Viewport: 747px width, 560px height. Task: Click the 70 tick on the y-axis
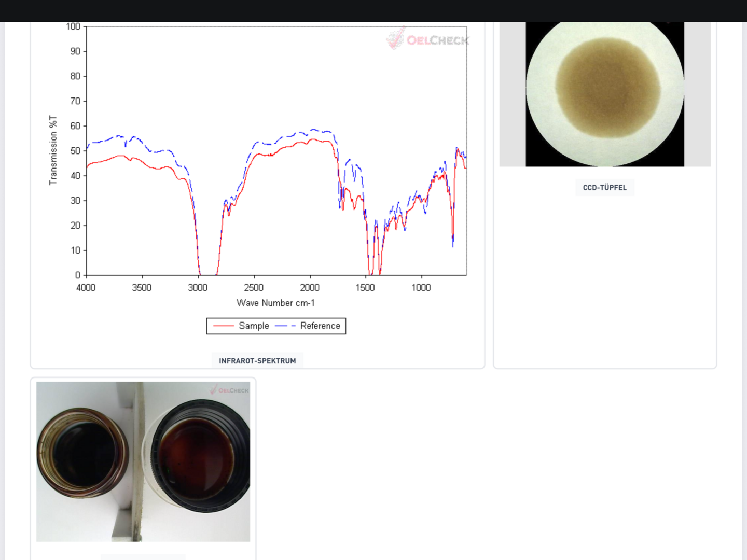point(75,101)
